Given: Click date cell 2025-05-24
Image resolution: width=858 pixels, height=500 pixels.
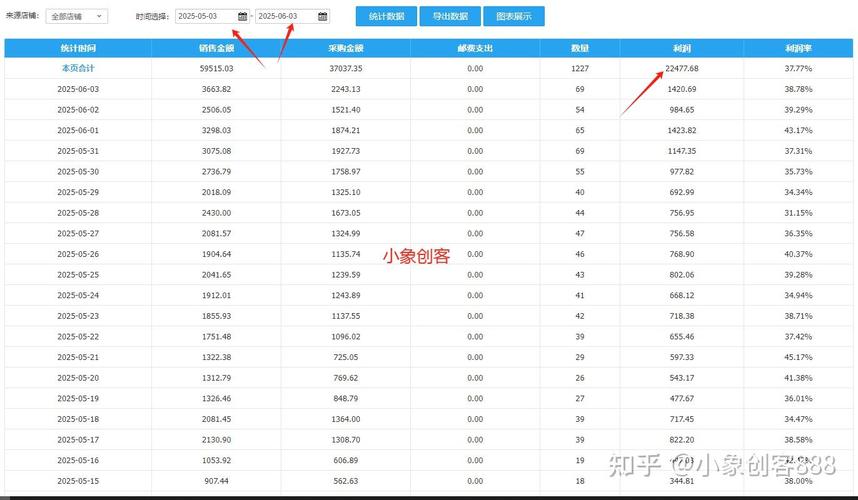Looking at the screenshot, I should click(x=78, y=295).
